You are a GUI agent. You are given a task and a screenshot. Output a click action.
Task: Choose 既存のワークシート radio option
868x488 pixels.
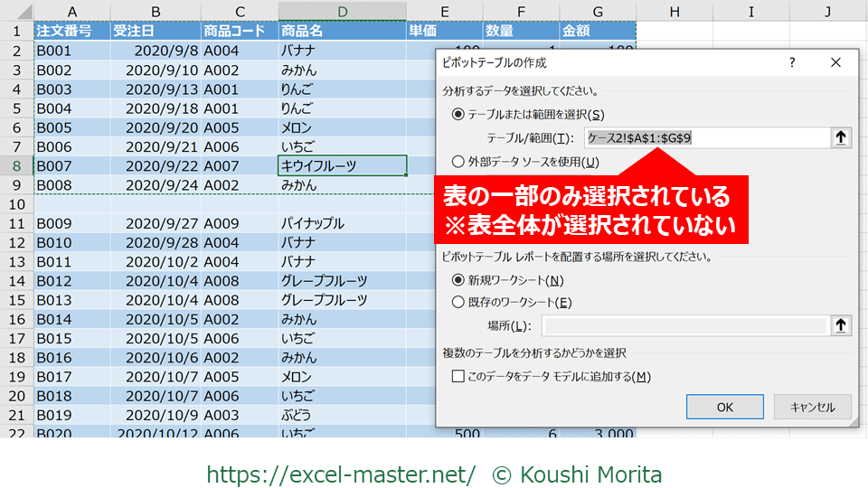pos(458,303)
